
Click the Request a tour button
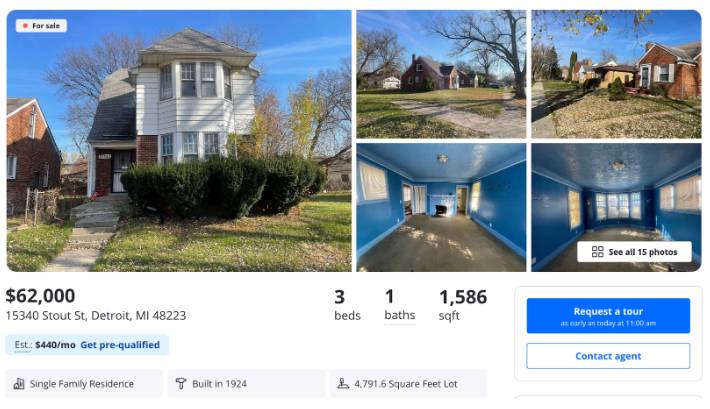[608, 316]
